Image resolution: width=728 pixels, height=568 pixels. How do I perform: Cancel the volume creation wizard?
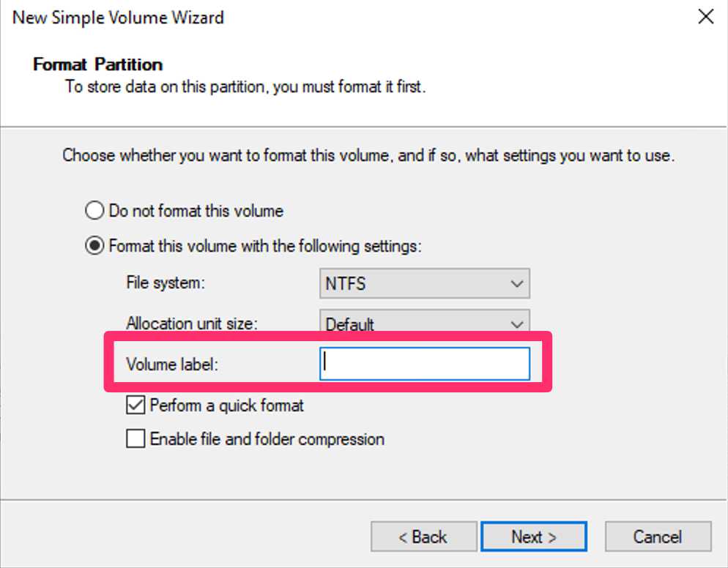click(x=658, y=536)
